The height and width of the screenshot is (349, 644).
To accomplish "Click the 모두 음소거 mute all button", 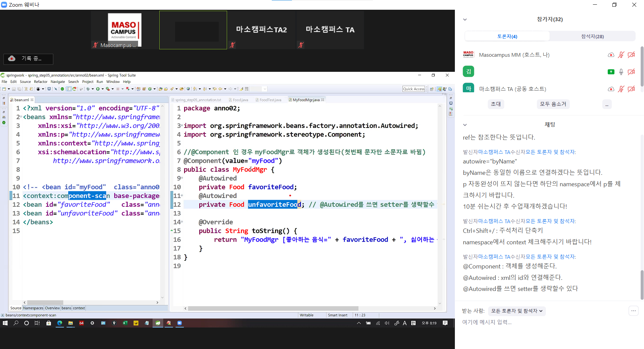I will tap(553, 104).
